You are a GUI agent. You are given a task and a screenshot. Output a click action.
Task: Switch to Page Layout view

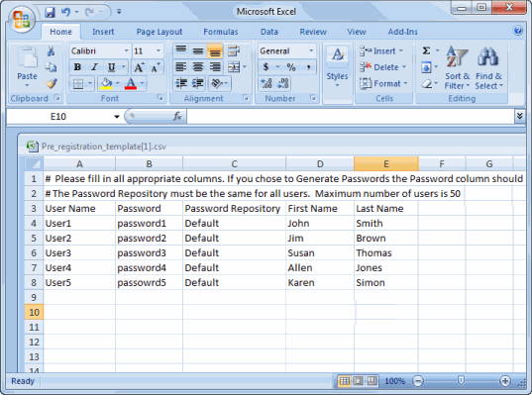[x=358, y=381]
